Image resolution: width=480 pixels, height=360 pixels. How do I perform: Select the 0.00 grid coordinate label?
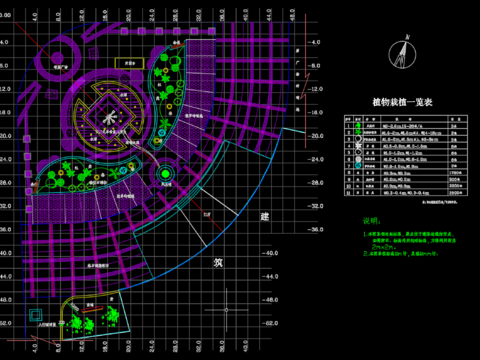[x=5, y=15]
